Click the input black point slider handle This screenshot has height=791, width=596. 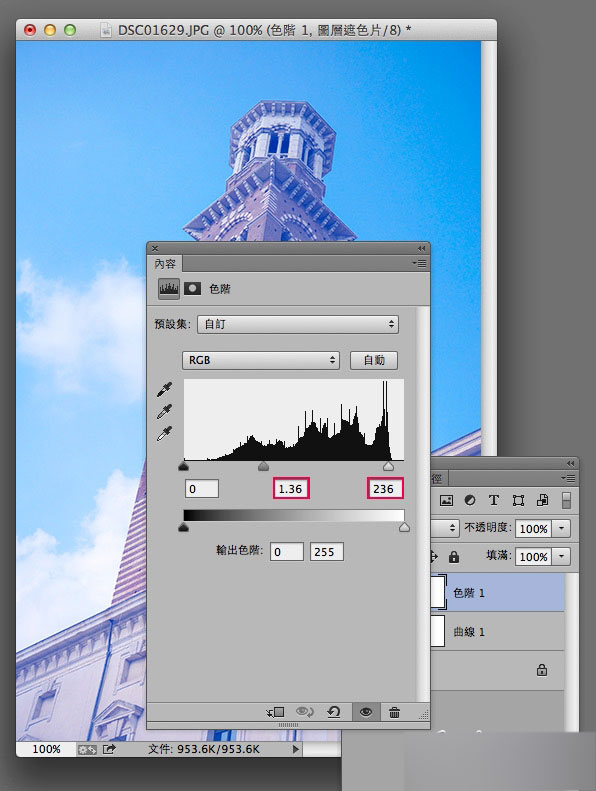tap(184, 466)
